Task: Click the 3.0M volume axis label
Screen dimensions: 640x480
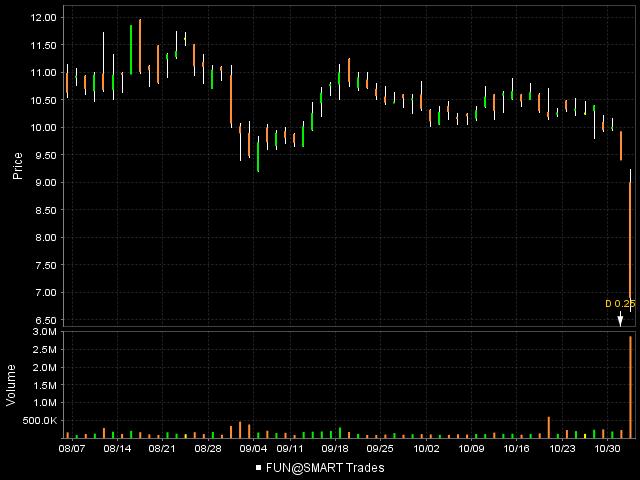Action: [x=45, y=332]
